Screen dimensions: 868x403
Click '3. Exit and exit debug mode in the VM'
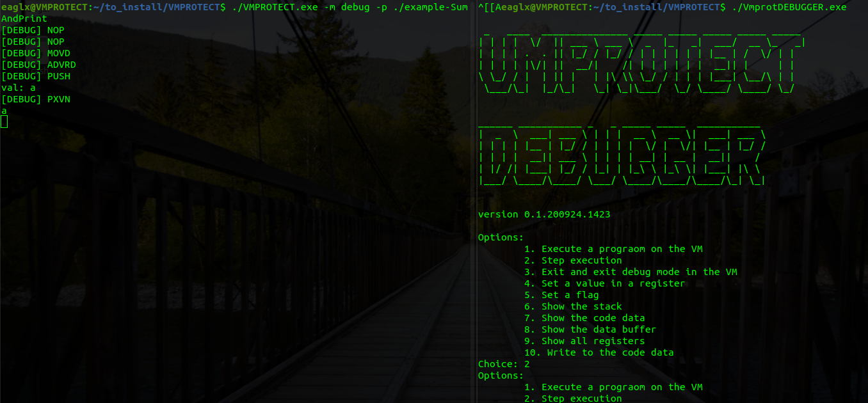[631, 272]
